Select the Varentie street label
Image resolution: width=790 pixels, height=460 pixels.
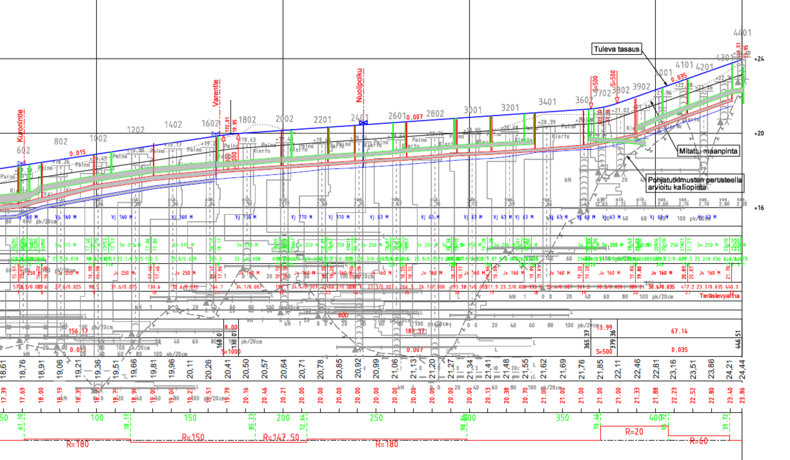tap(216, 95)
